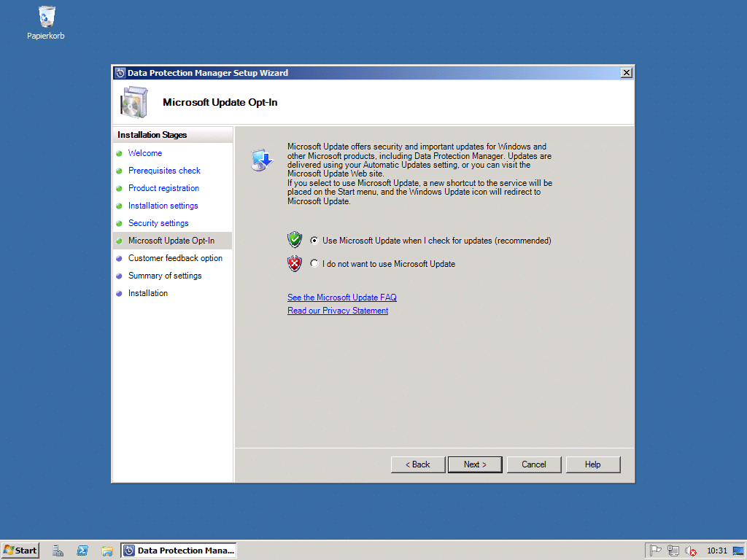Click the Show desktop icon at the tray's end
The height and width of the screenshot is (560, 747).
pyautogui.click(x=738, y=551)
